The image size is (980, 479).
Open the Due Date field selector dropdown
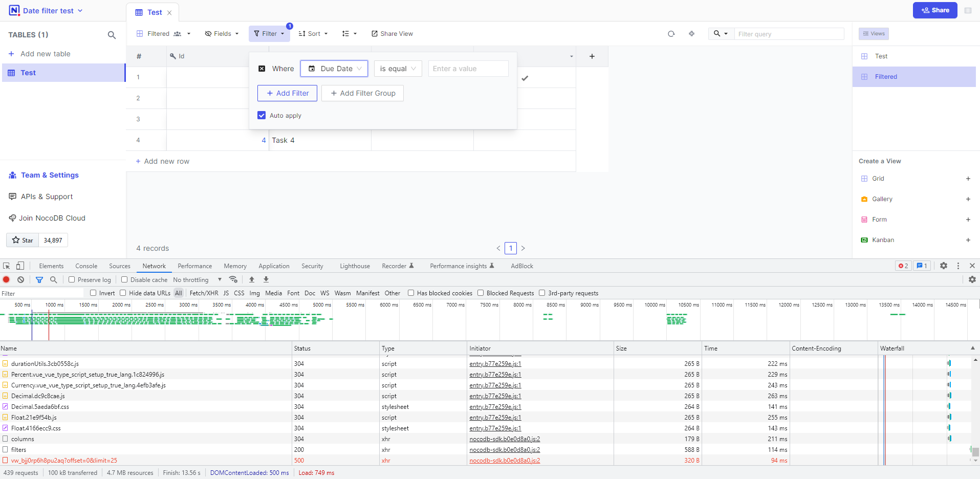[x=334, y=68]
